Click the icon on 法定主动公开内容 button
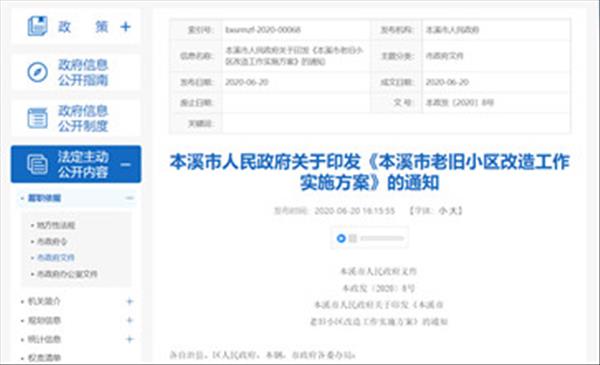 [38, 164]
